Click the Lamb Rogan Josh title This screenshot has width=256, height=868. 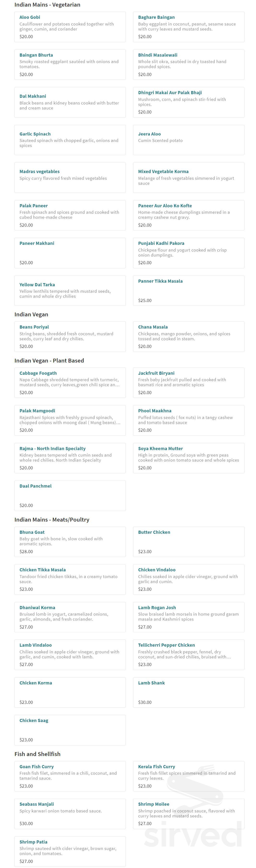(157, 608)
